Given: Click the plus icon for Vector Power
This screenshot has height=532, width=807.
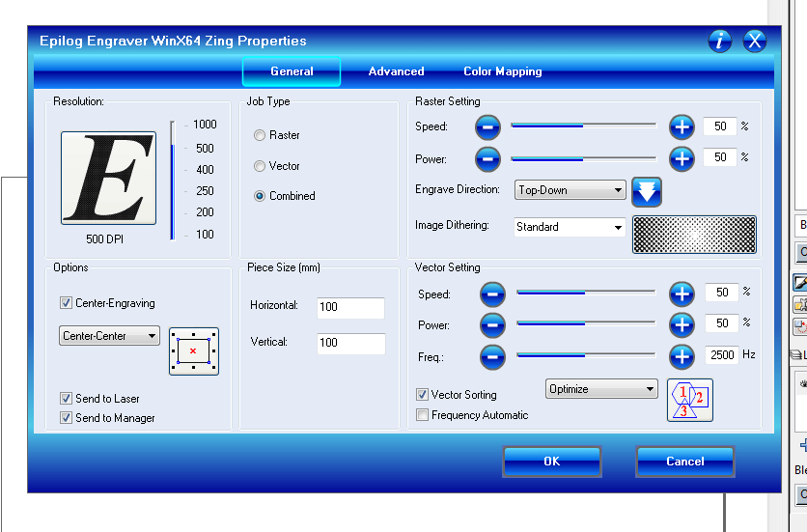Looking at the screenshot, I should pyautogui.click(x=682, y=324).
